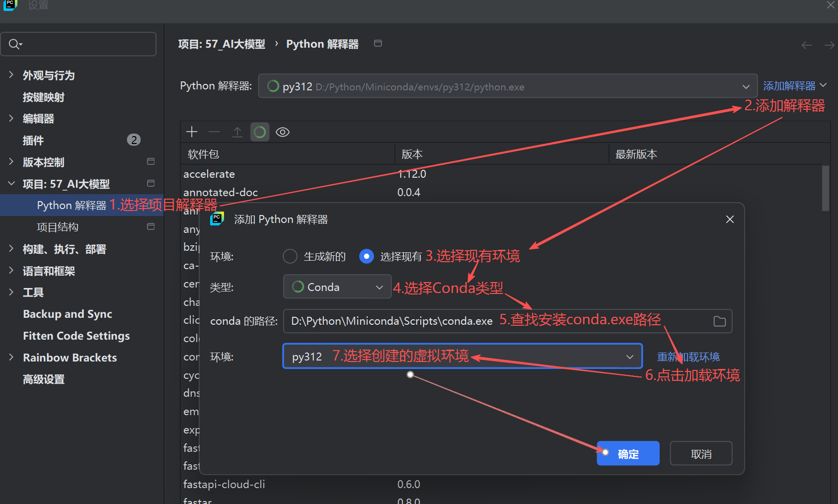838x504 pixels.
Task: Click 取消 button in dialog
Action: (x=701, y=453)
